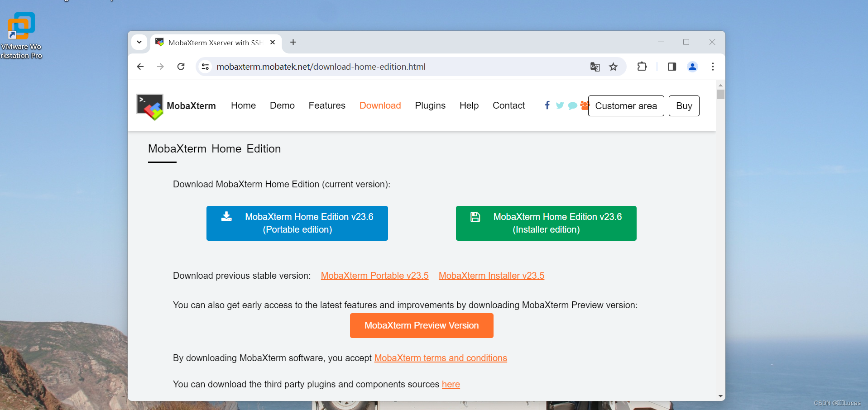Screen dimensions: 868x410
Task: Open the Chrome profile avatar
Action: pyautogui.click(x=692, y=67)
